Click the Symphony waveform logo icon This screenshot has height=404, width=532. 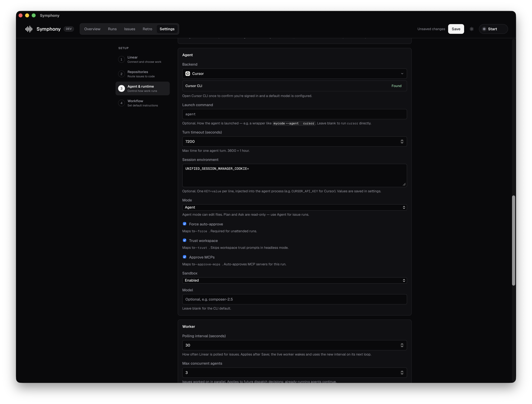point(29,29)
